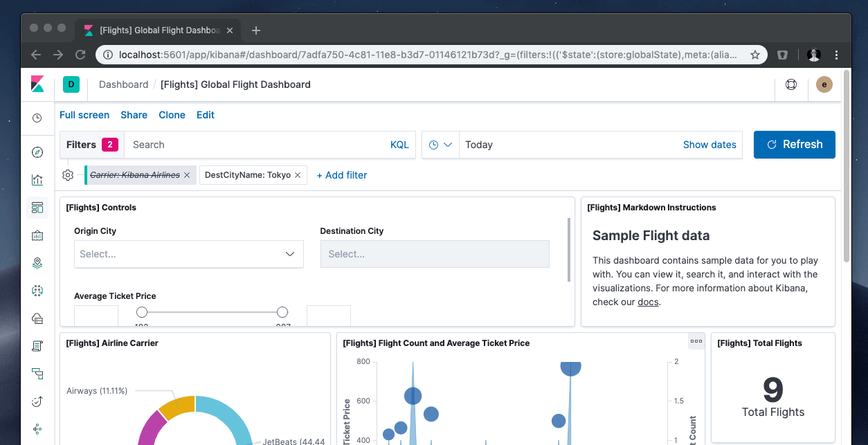Click the Today time range
868x445 pixels.
479,145
